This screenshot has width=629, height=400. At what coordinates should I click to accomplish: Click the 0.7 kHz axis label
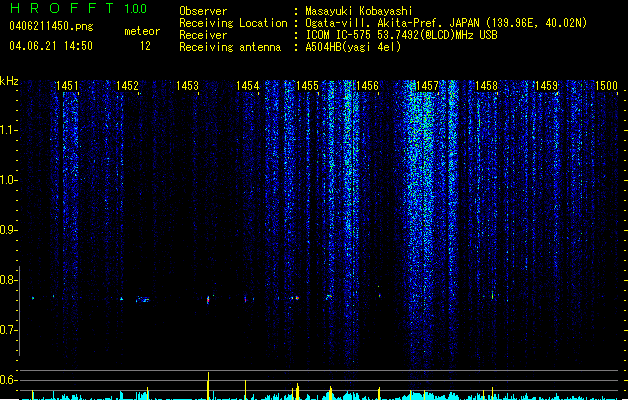(x=8, y=330)
